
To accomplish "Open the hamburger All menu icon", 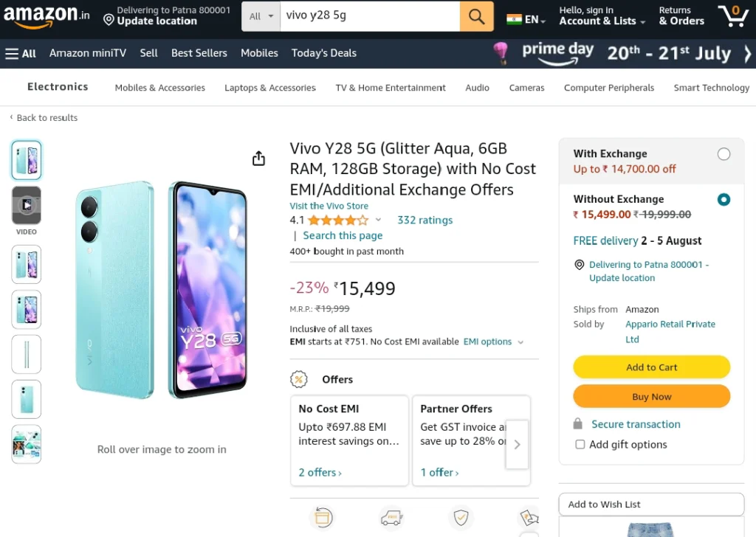I will point(12,53).
